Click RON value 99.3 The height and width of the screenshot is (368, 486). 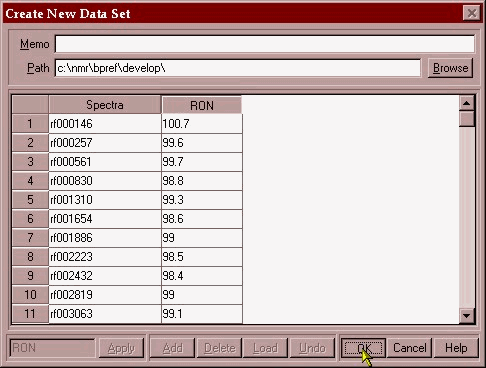(x=202, y=200)
